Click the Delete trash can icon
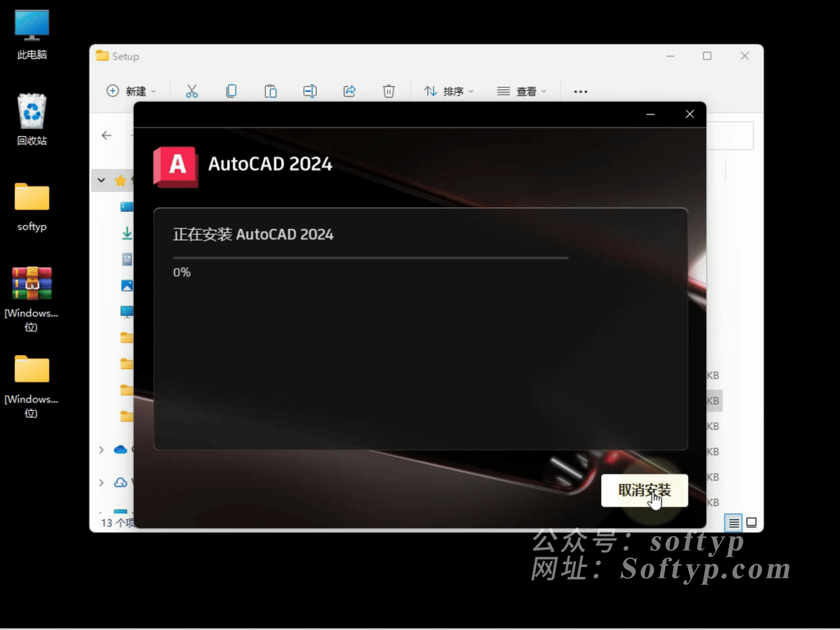 (x=388, y=91)
